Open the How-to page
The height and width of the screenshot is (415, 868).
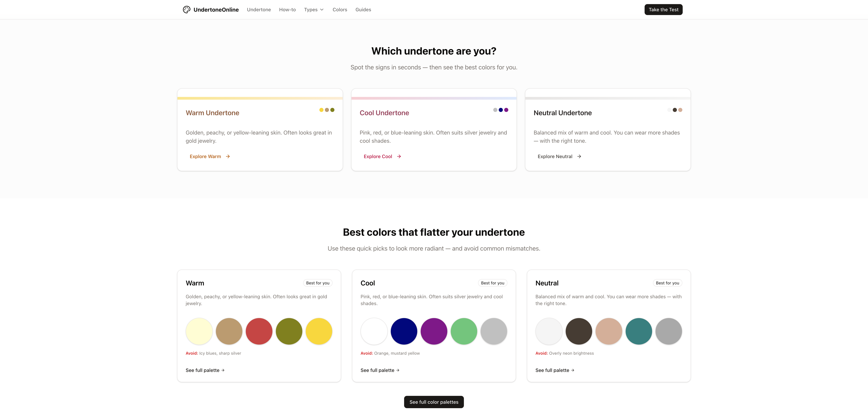287,9
